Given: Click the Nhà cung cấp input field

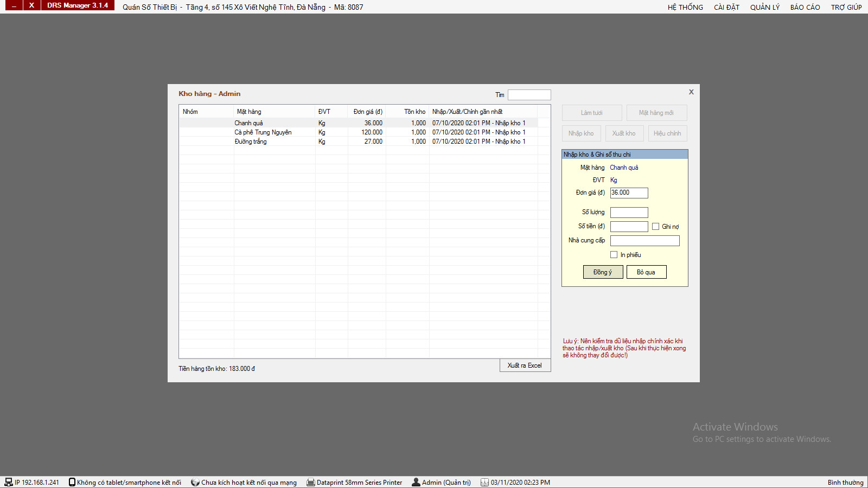Looking at the screenshot, I should click(x=644, y=241).
